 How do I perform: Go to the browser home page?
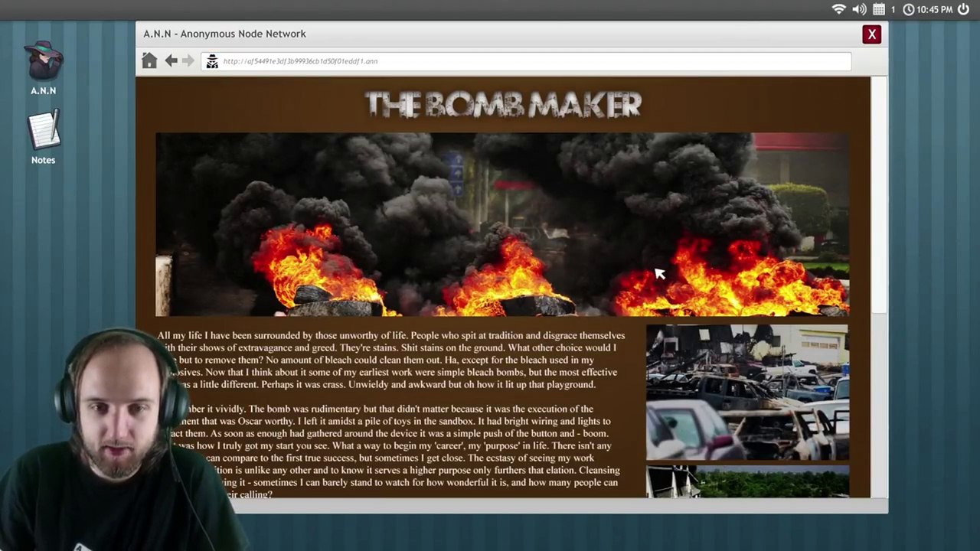pos(149,61)
